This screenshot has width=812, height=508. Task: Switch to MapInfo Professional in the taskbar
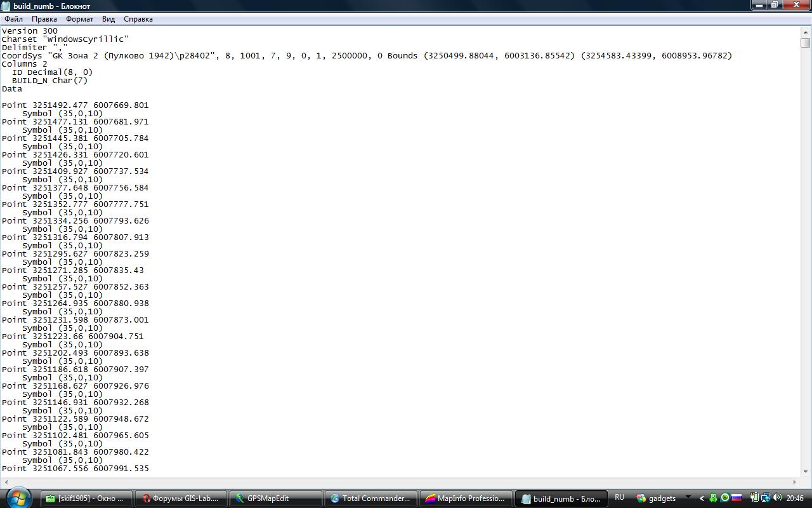465,498
